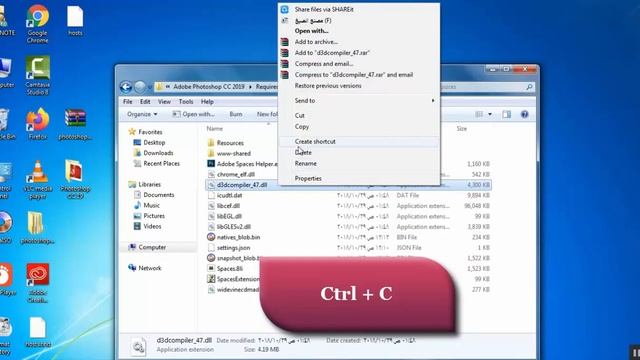This screenshot has height=360, width=640.
Task: Expand the Send to submenu
Action: click(359, 101)
